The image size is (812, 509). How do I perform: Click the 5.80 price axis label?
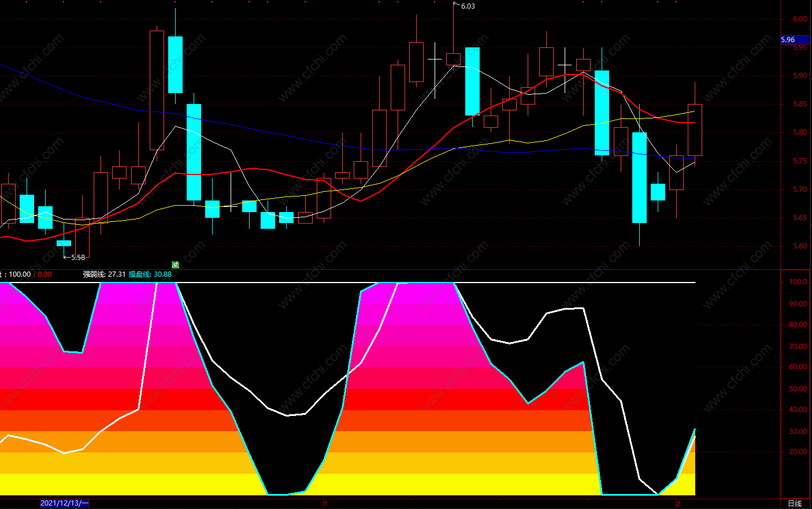coord(800,132)
